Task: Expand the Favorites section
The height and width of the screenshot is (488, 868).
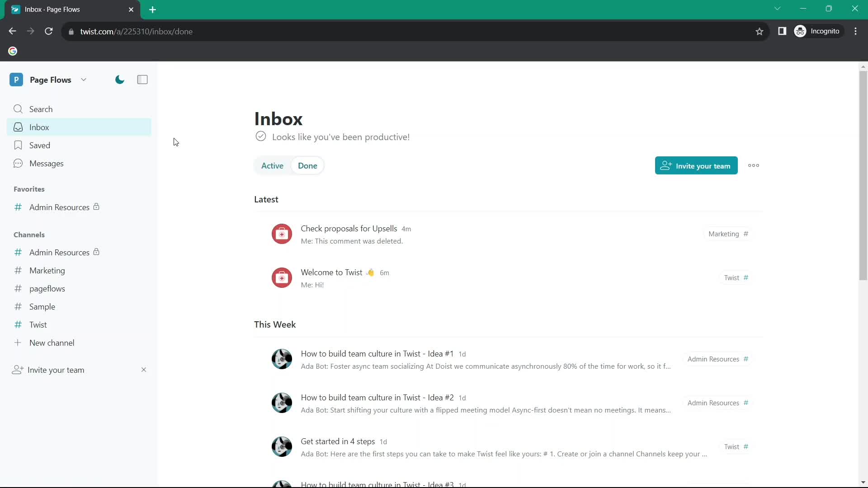Action: (x=28, y=189)
